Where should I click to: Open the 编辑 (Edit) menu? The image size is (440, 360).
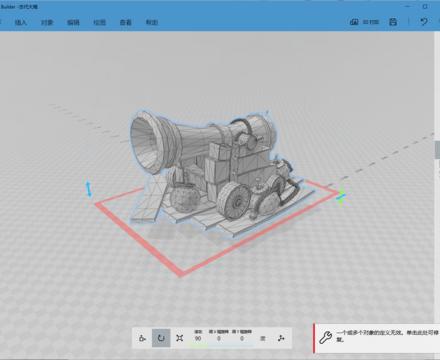click(73, 22)
